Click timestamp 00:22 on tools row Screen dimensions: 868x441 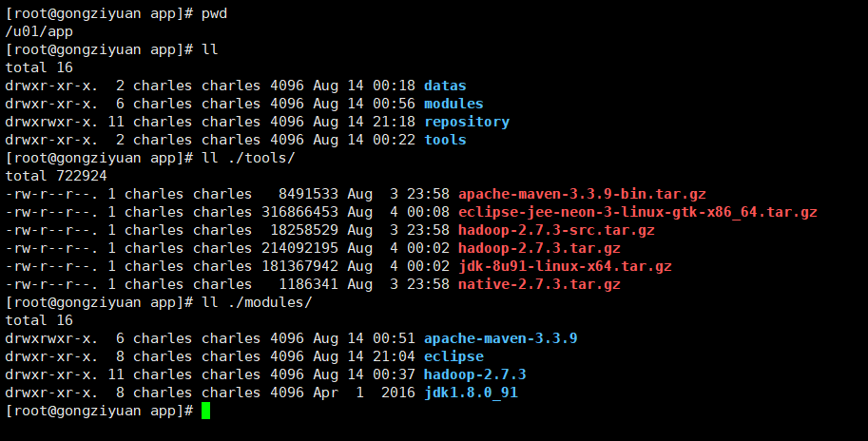click(x=394, y=140)
